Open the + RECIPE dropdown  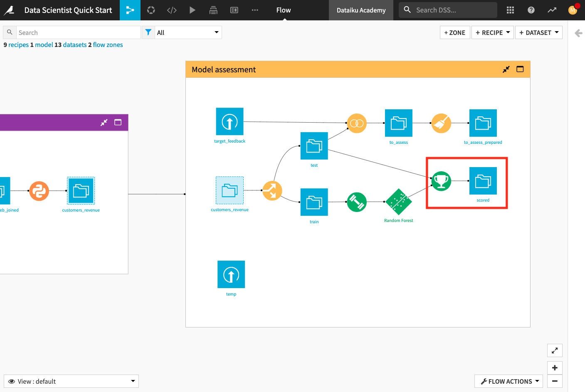tap(493, 32)
